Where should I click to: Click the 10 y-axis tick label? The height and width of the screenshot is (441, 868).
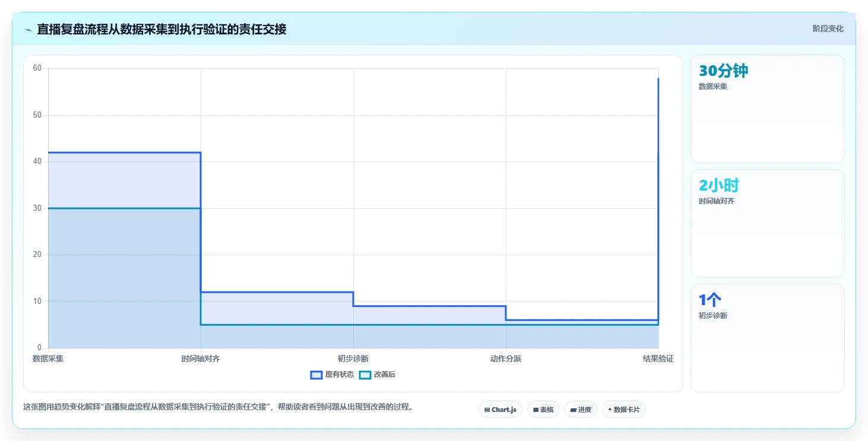pos(37,301)
